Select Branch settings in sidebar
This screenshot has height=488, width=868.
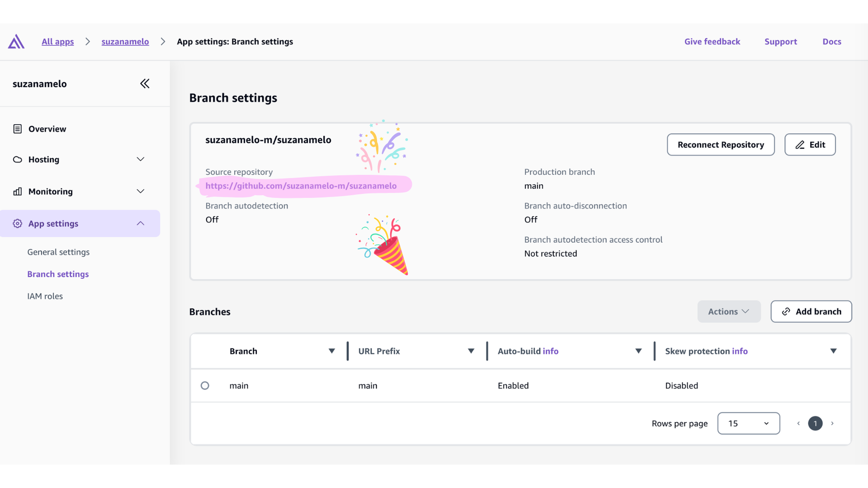point(58,274)
